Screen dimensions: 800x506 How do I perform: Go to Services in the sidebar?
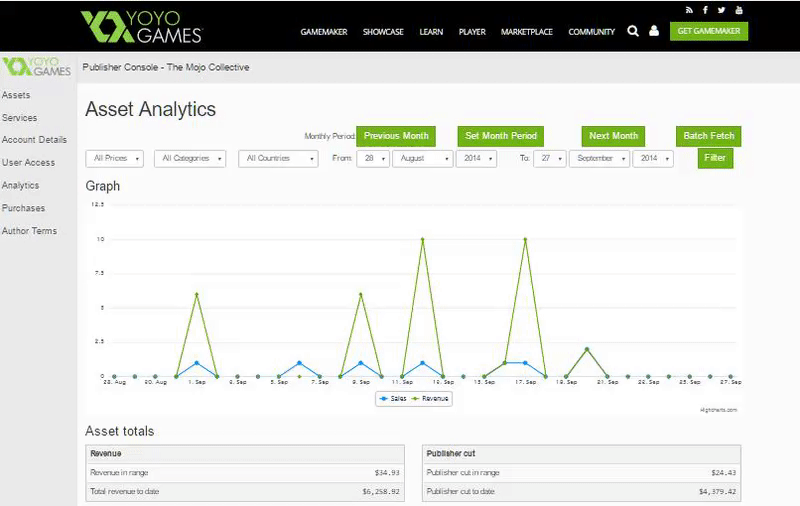point(19,118)
